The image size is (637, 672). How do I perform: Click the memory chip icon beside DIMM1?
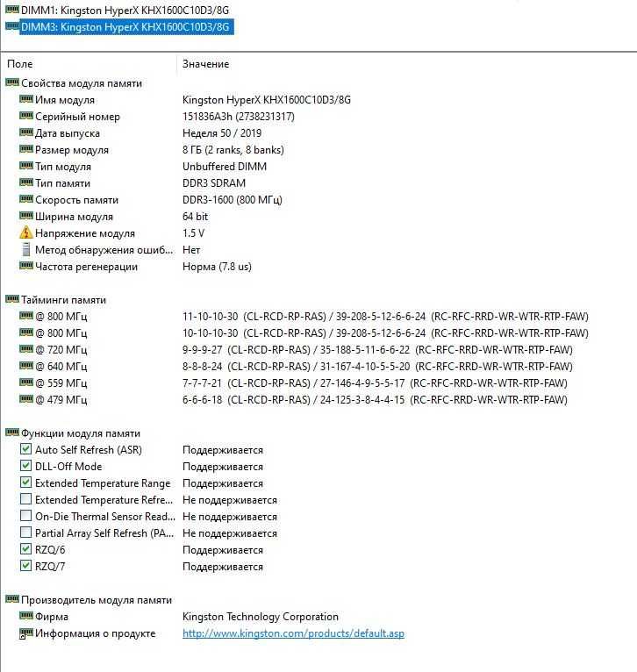click(12, 9)
